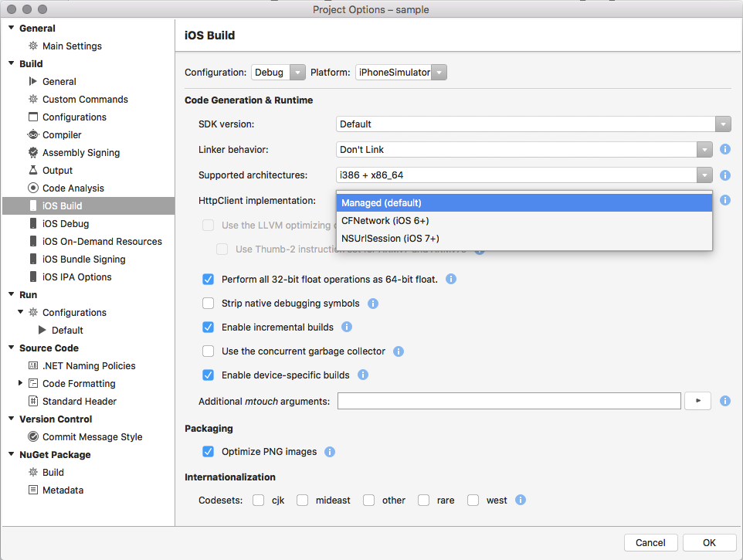Image resolution: width=743 pixels, height=560 pixels.
Task: Check the mideast codeset
Action: pos(302,501)
